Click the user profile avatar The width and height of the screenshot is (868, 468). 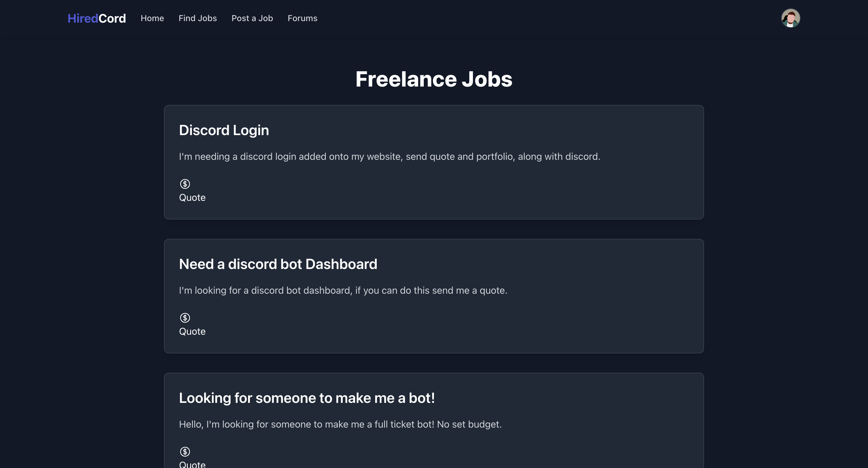[790, 18]
